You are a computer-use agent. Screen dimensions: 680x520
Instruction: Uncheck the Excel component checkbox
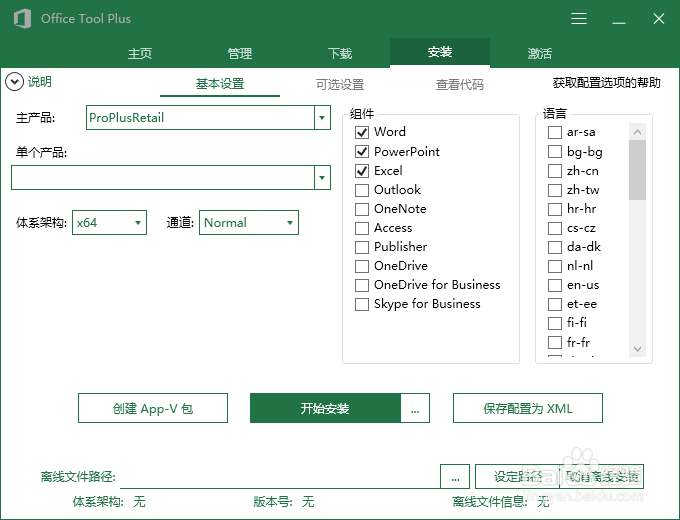tap(362, 170)
